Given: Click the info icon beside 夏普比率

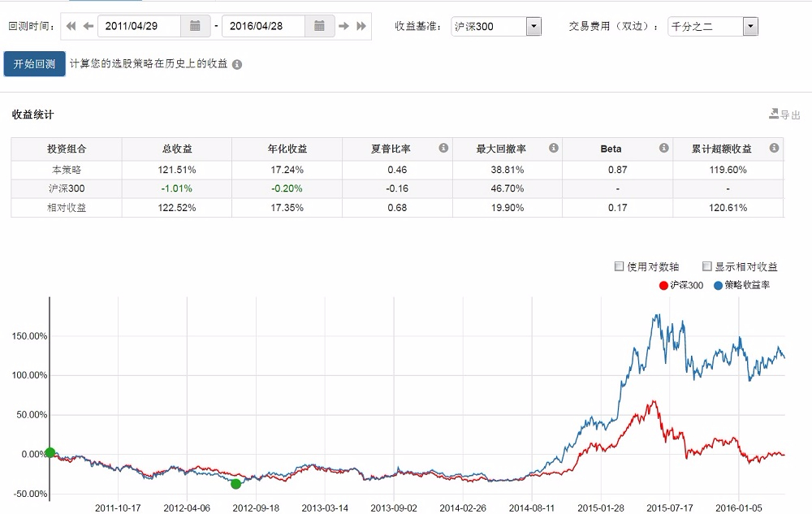Looking at the screenshot, I should tap(443, 149).
